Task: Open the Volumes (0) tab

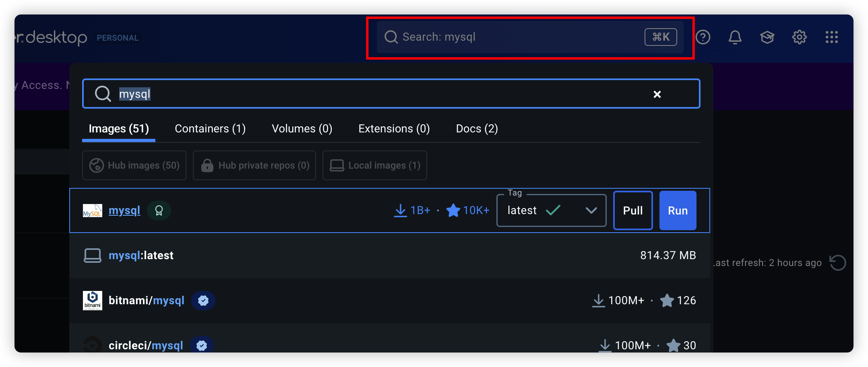Action: pos(302,129)
